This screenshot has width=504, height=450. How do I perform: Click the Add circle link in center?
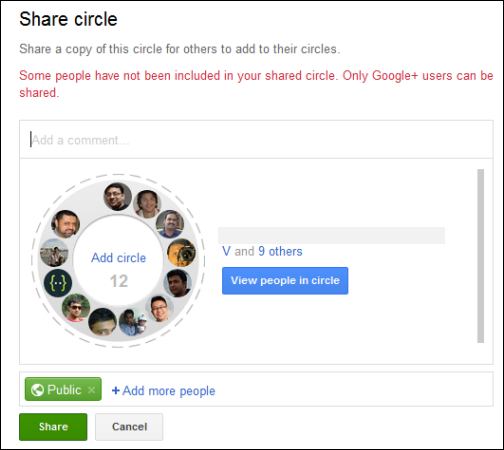click(119, 258)
